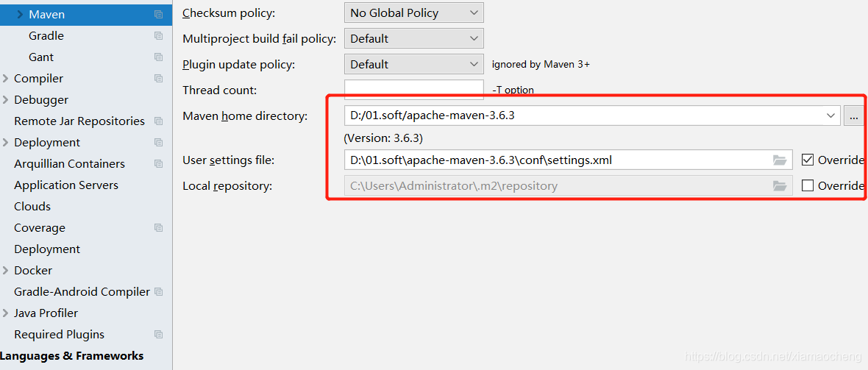Click project-level icon beside Gradle

pyautogui.click(x=158, y=36)
